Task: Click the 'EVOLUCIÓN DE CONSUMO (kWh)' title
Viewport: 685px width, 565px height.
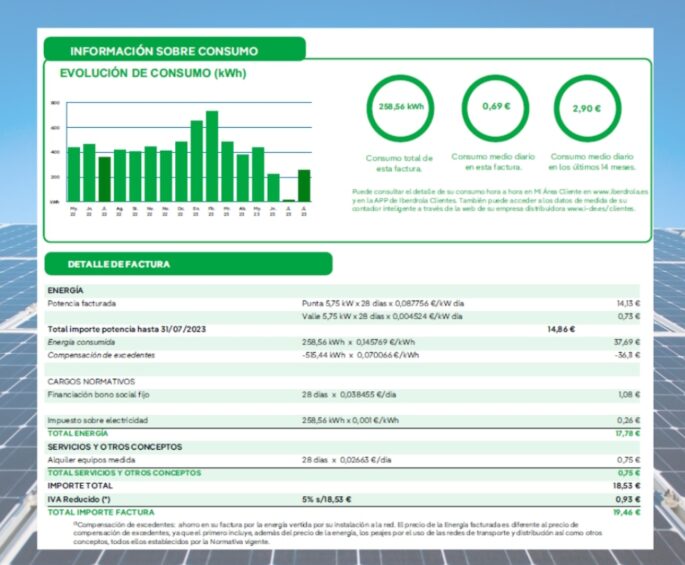Action: coord(153,73)
